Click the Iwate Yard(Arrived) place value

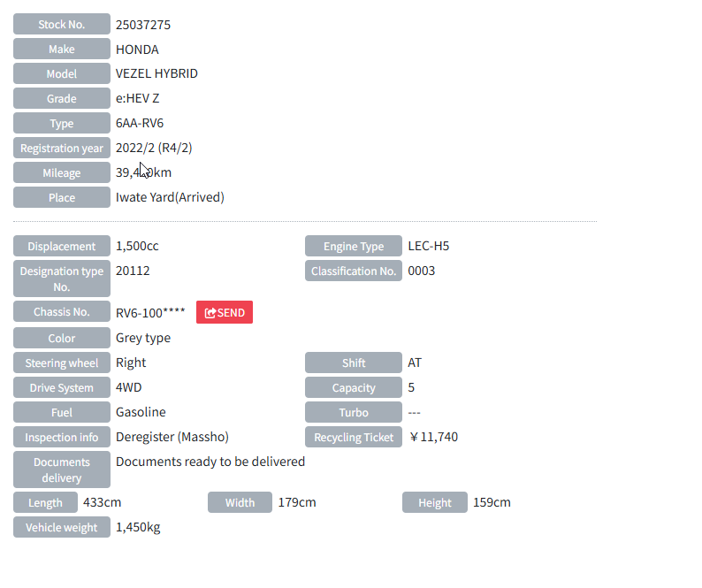(x=170, y=198)
